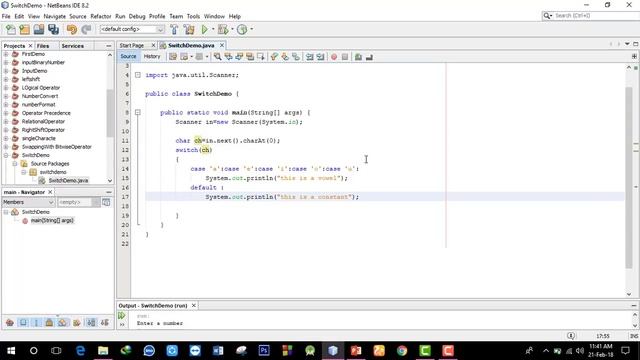Image resolution: width=640 pixels, height=360 pixels.
Task: Open the Run Project arrow dropdown
Action: [x=213, y=29]
